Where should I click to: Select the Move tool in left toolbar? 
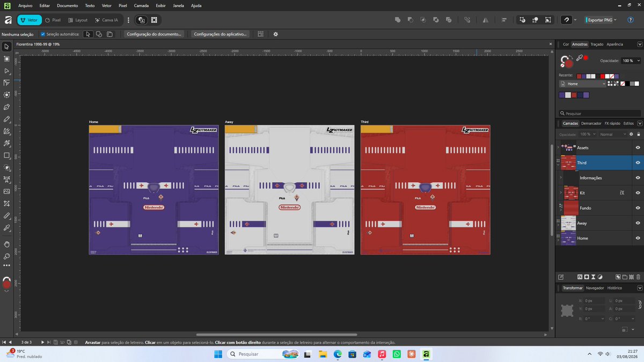[x=7, y=47]
